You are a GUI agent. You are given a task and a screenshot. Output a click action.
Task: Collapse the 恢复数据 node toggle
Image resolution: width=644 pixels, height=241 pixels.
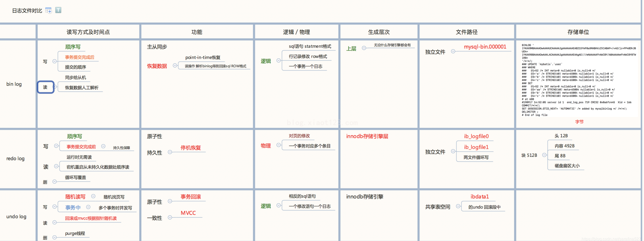[175, 66]
